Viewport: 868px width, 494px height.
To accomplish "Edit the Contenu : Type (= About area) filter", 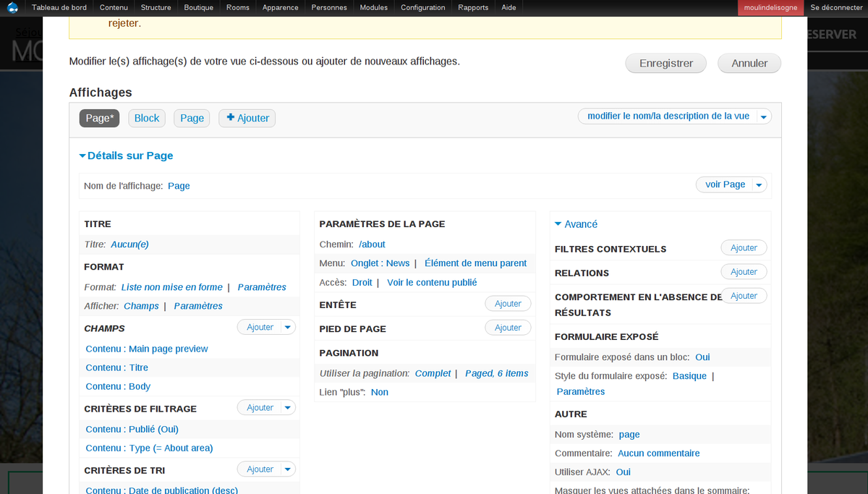I will coord(149,448).
